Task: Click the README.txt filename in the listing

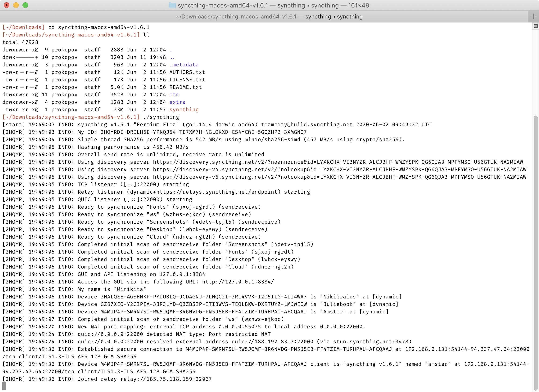Action: tap(185, 87)
